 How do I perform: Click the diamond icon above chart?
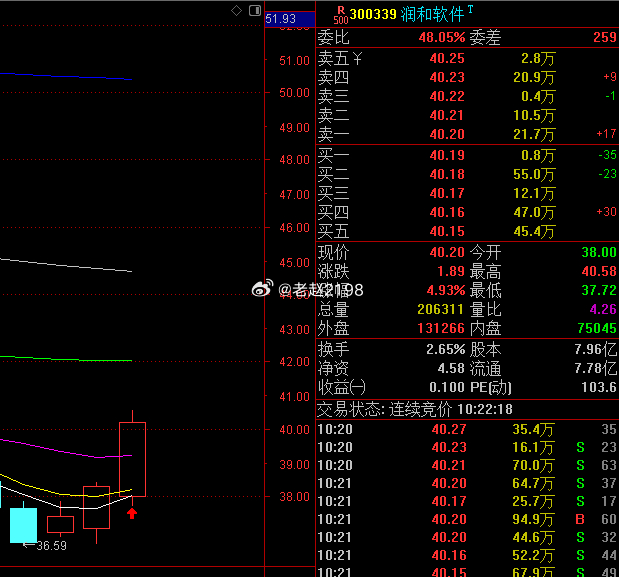[x=236, y=11]
